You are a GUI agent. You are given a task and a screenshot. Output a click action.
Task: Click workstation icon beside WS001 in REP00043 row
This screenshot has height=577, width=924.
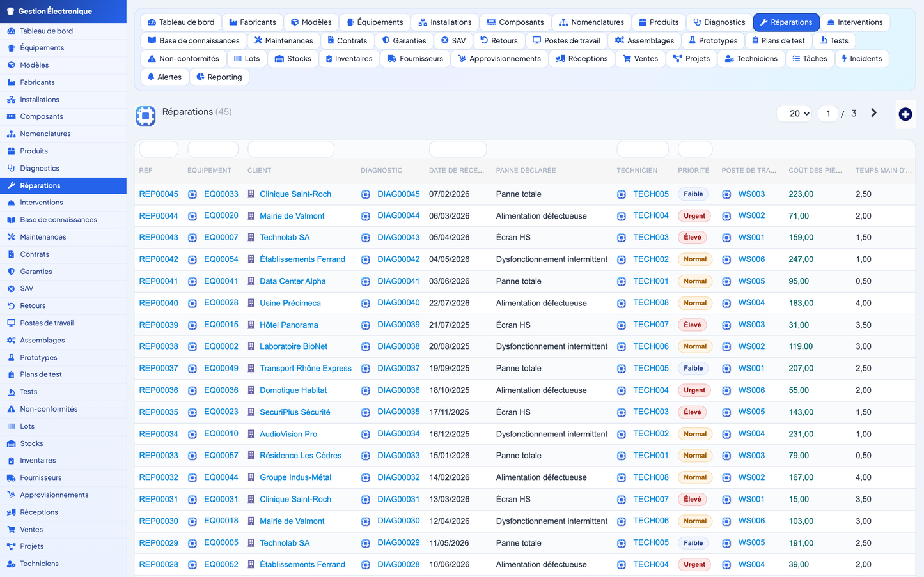[x=726, y=238]
